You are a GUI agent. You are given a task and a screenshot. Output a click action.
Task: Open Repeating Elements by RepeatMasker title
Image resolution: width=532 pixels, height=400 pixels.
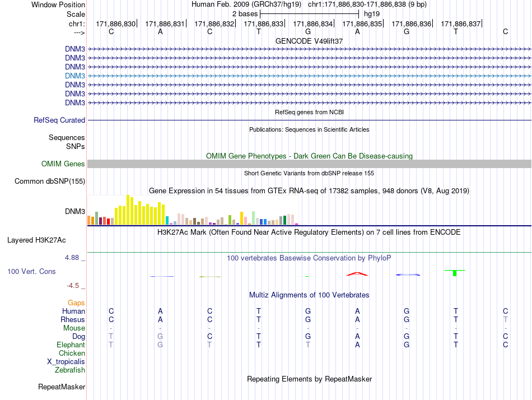coord(309,379)
